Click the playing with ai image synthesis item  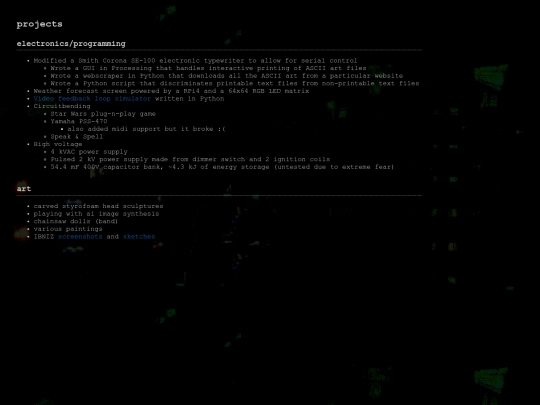tap(96, 214)
